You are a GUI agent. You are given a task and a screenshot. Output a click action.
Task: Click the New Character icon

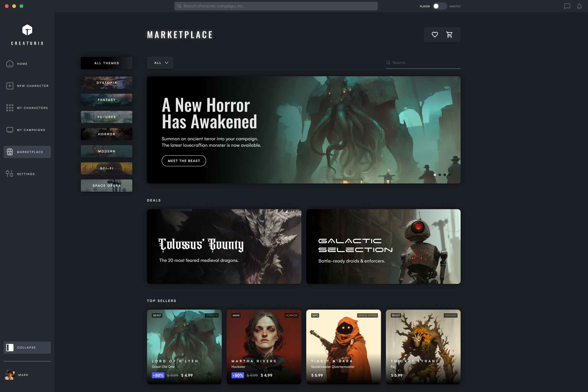point(9,86)
